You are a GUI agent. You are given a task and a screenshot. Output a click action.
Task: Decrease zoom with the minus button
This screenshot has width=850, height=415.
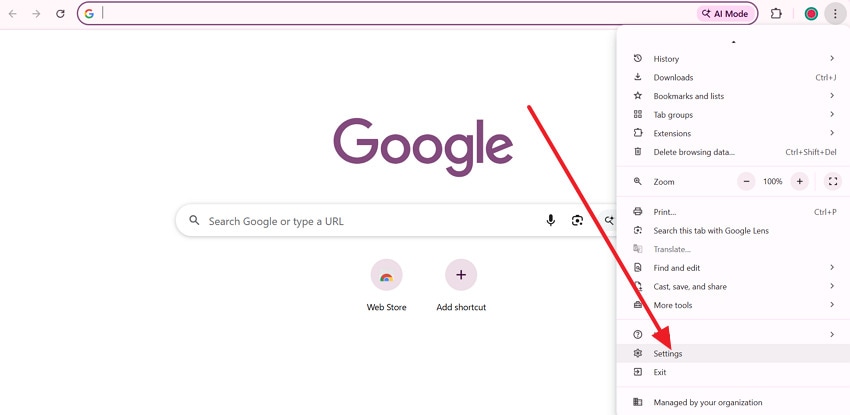[746, 181]
